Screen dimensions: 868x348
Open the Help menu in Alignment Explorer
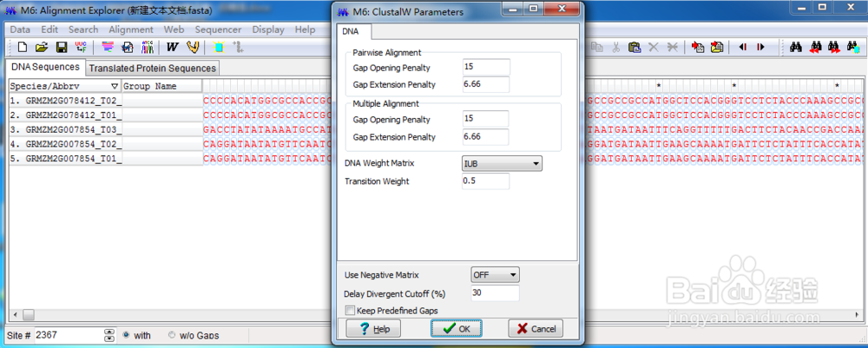305,30
